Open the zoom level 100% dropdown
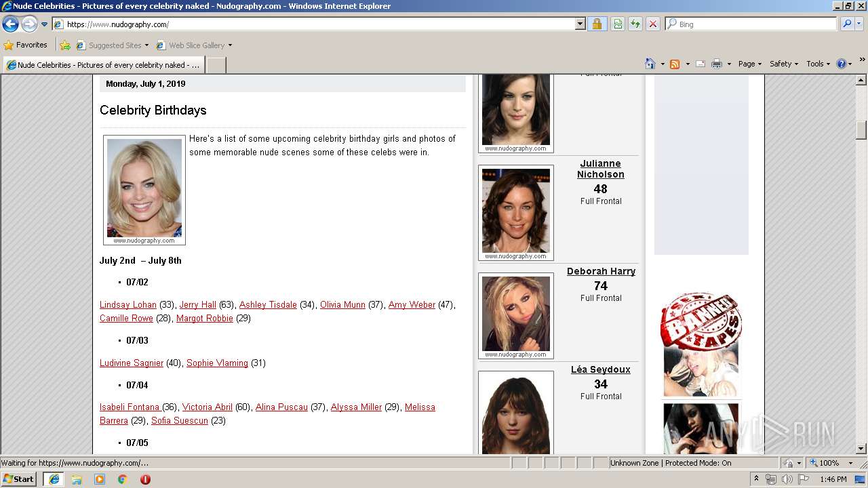This screenshot has height=488, width=868. pyautogui.click(x=850, y=463)
